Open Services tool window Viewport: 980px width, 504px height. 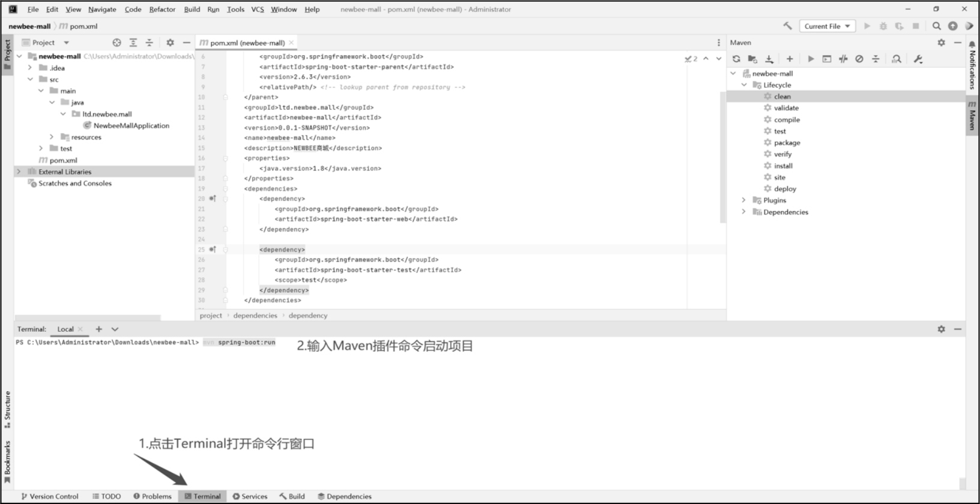click(250, 496)
